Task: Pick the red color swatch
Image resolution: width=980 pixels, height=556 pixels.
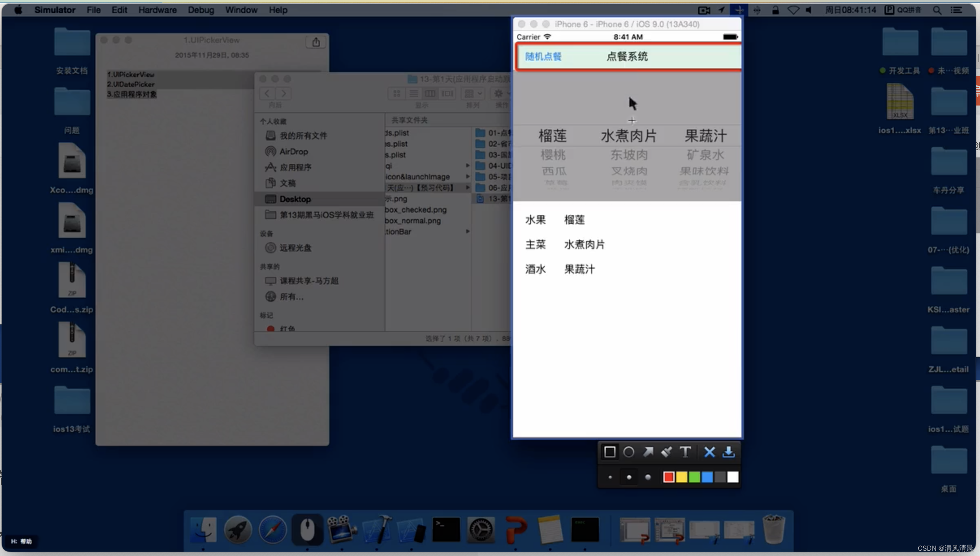Action: coord(669,477)
